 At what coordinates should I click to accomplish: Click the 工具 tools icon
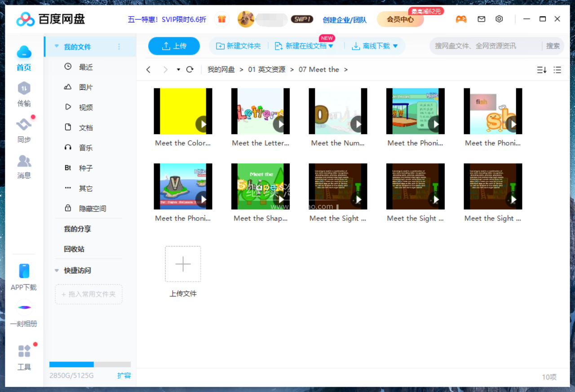coord(24,352)
